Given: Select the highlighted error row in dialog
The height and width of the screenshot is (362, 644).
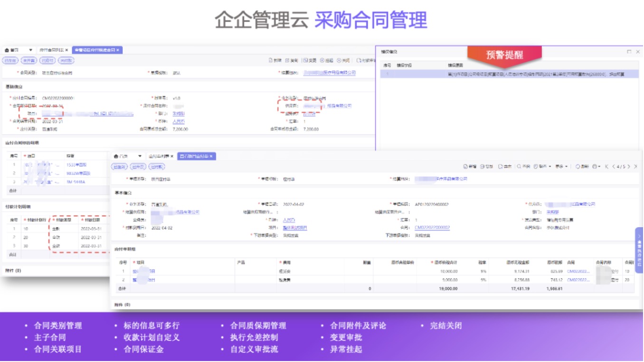Looking at the screenshot, I should pyautogui.click(x=509, y=74).
